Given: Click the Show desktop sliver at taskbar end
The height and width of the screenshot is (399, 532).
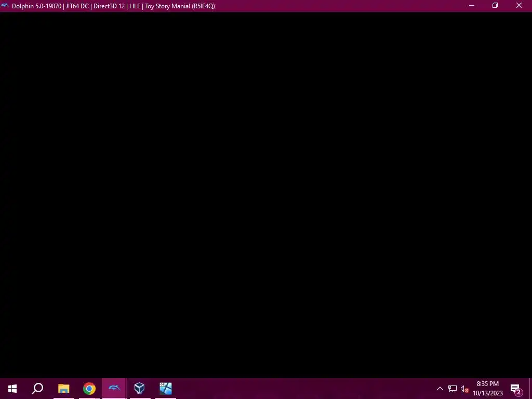Looking at the screenshot, I should tap(530, 389).
